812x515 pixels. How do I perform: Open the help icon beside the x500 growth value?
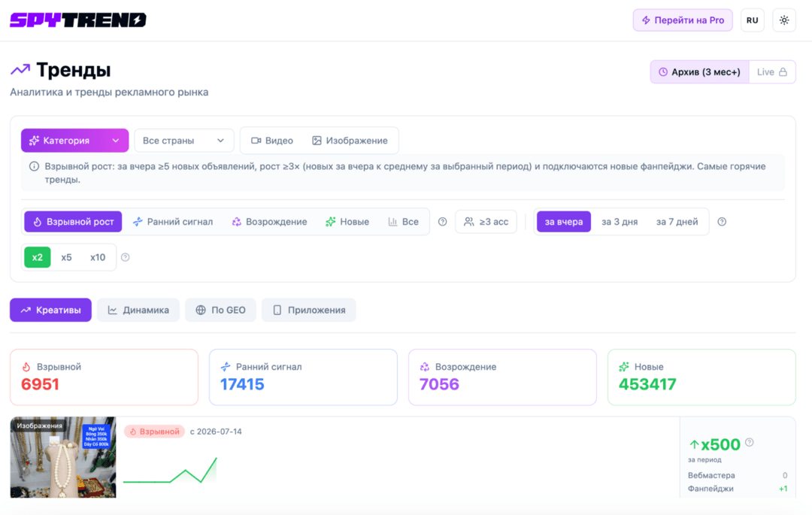tap(750, 442)
